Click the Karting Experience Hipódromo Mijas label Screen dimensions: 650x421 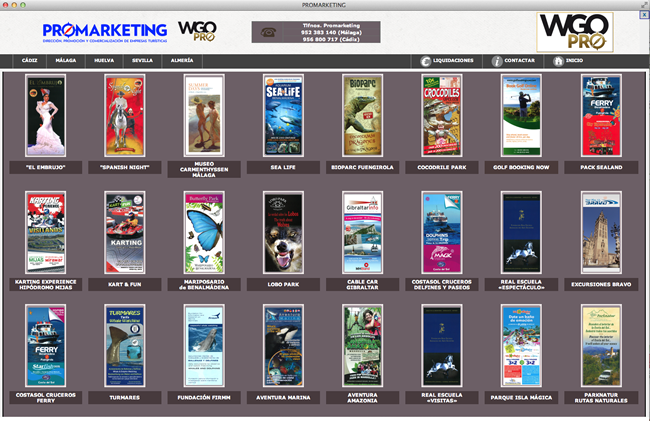coord(46,284)
